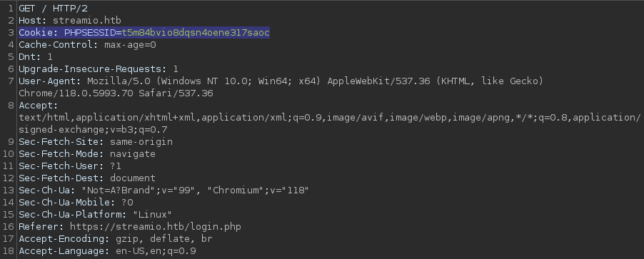The width and height of the screenshot is (644, 259).
Task: Click the signed-exchange;v=b3;q=0.7 text
Action: pos(93,130)
